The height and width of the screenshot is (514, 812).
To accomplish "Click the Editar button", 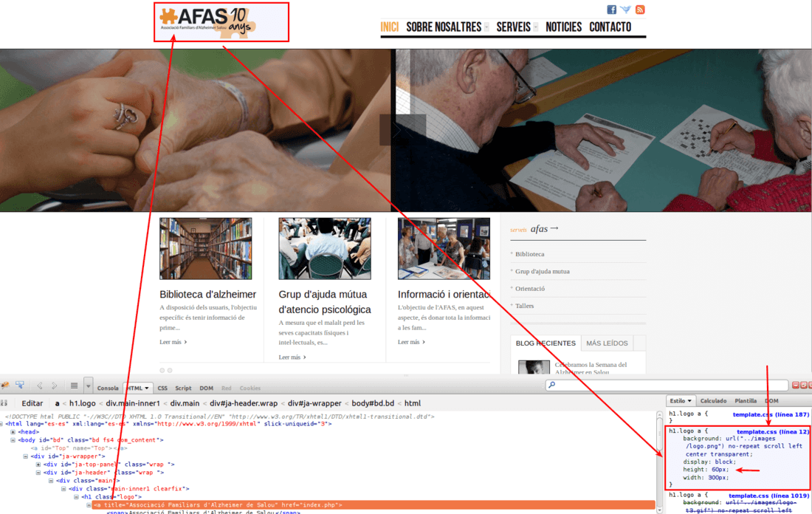I will click(32, 403).
